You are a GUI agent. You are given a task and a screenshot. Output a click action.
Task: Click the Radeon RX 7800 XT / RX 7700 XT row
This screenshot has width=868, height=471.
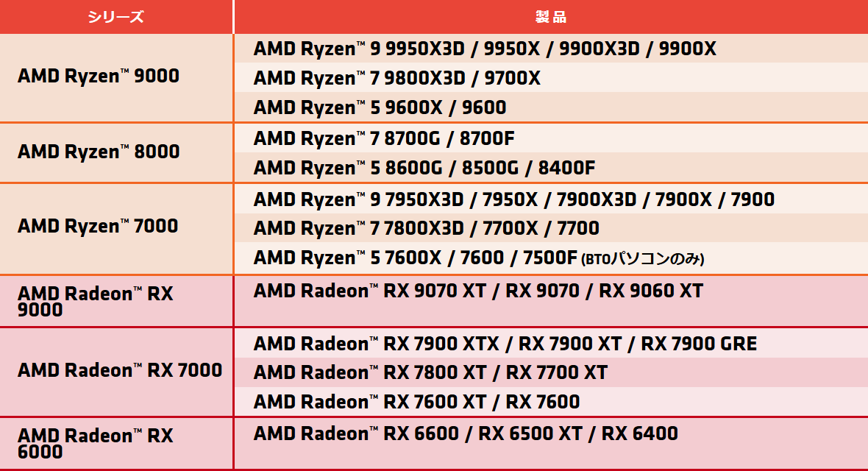(552, 372)
